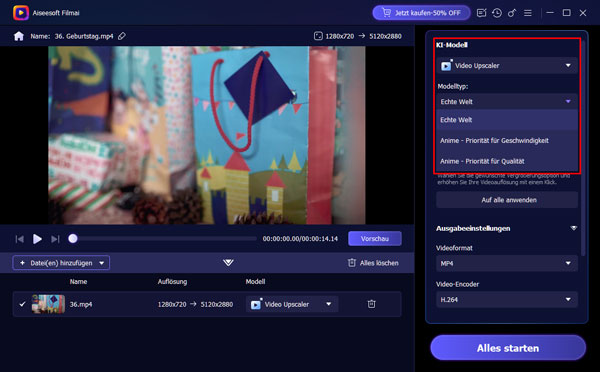Click Jetzt kaufen-50% OFF button
This screenshot has height=372, width=600.
(x=421, y=13)
